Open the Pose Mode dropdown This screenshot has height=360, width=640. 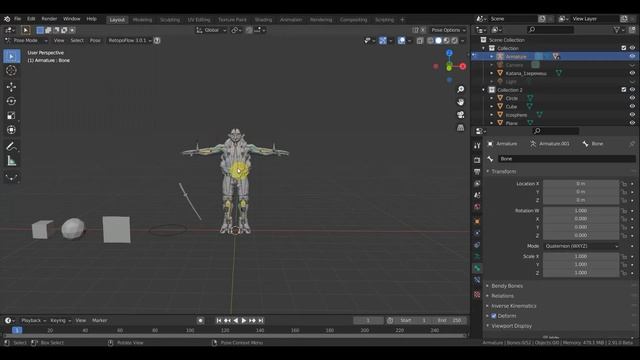(x=26, y=40)
